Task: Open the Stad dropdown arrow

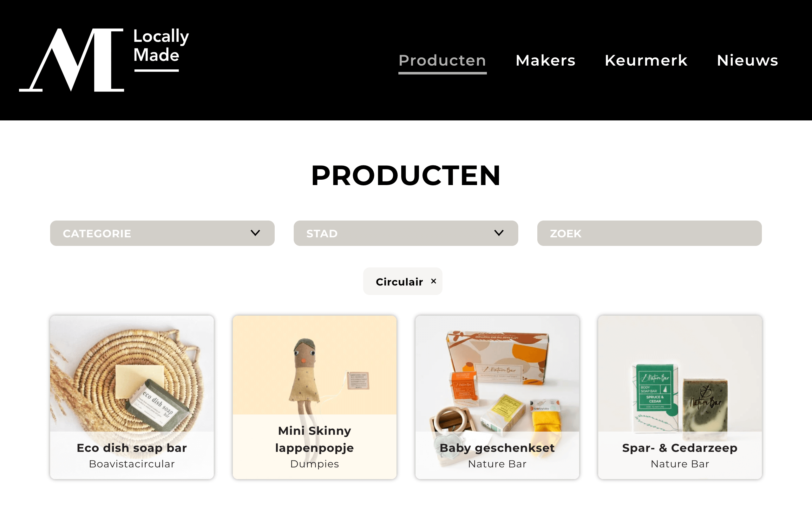Action: [x=499, y=233]
